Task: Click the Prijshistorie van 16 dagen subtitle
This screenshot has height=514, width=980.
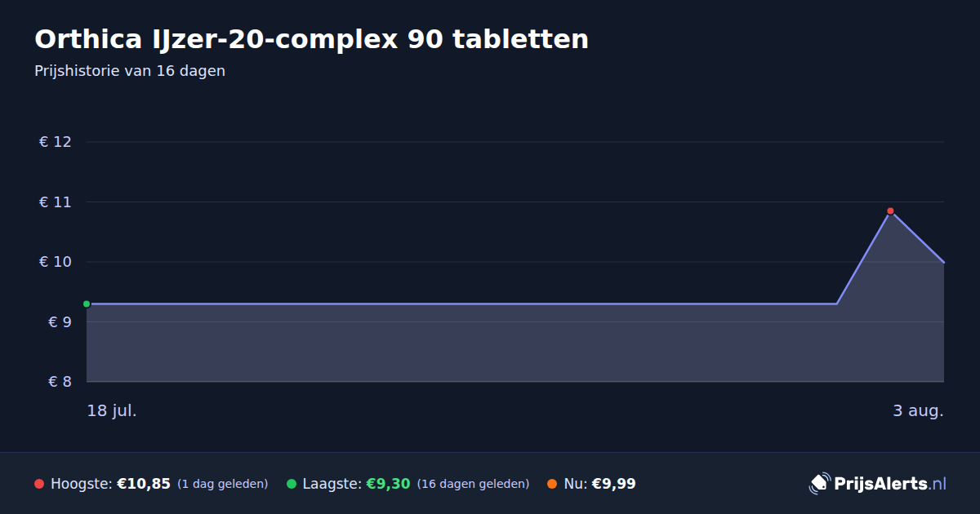Action: click(x=130, y=71)
